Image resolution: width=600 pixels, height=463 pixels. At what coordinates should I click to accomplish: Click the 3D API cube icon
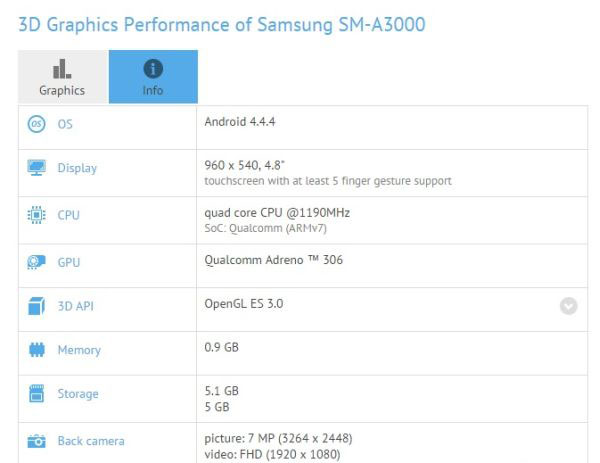tap(36, 306)
